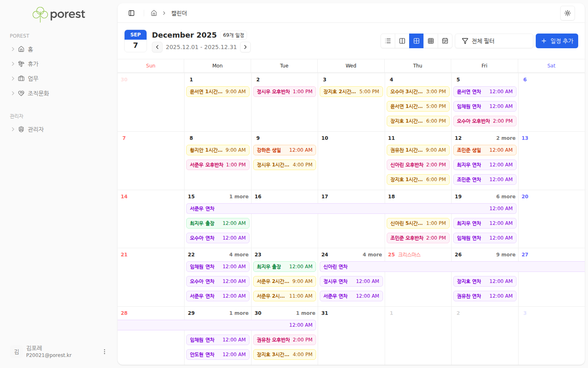This screenshot has width=588, height=368.
Task: Click the home icon in the breadcrumb
Action: tap(154, 13)
